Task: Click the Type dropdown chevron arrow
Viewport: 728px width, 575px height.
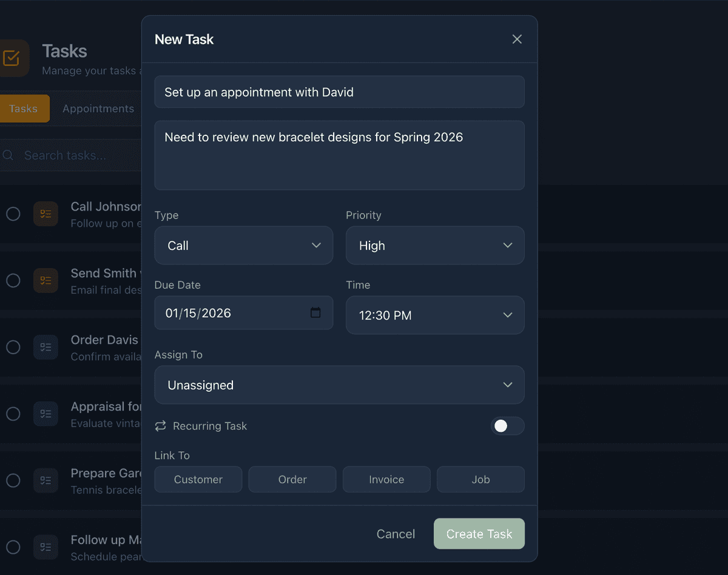Action: pos(316,245)
